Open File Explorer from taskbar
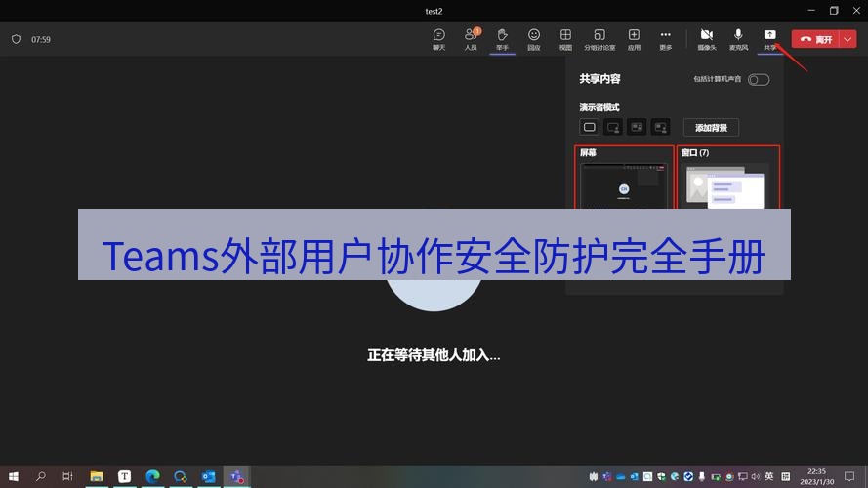Screen dimensions: 868x488 [x=97, y=476]
